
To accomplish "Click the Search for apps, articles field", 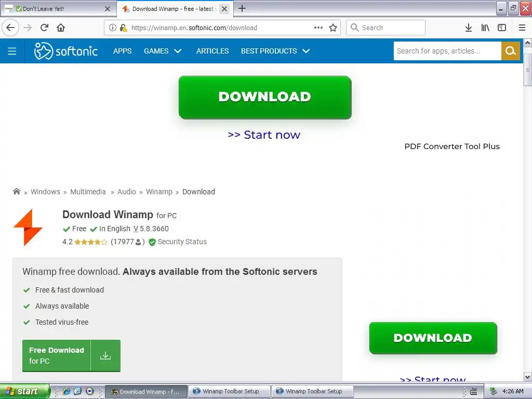I will [x=447, y=51].
